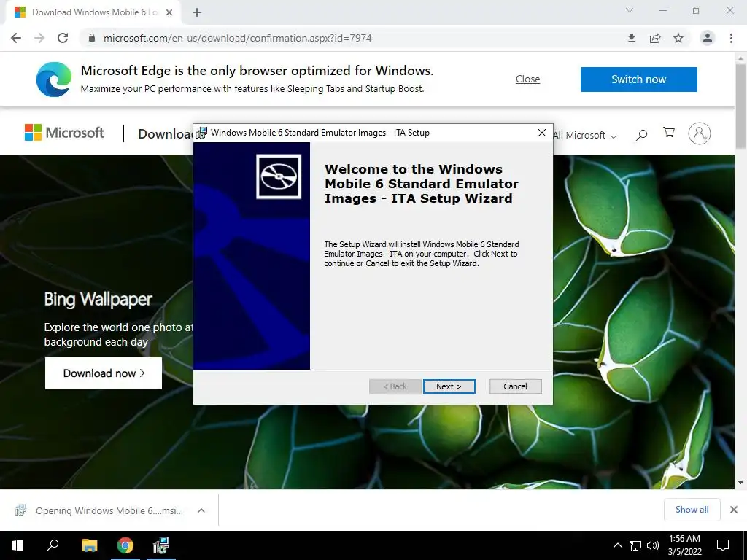Expand All Microsoft dropdown menu
The height and width of the screenshot is (560, 747).
tap(585, 135)
